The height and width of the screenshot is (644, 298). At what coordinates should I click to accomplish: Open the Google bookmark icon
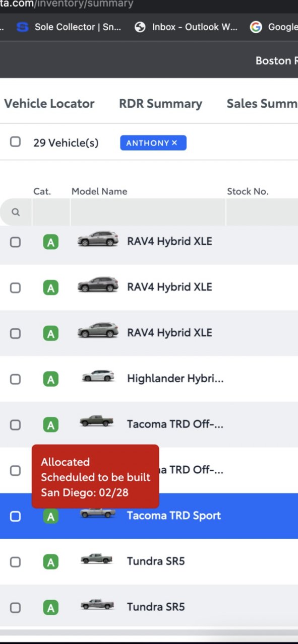pos(256,27)
